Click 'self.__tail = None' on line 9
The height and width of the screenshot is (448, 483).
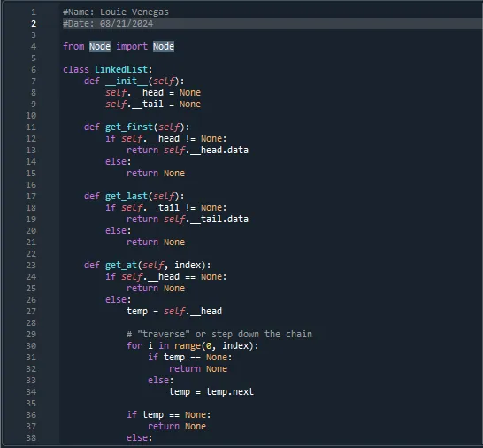pyautogui.click(x=153, y=104)
